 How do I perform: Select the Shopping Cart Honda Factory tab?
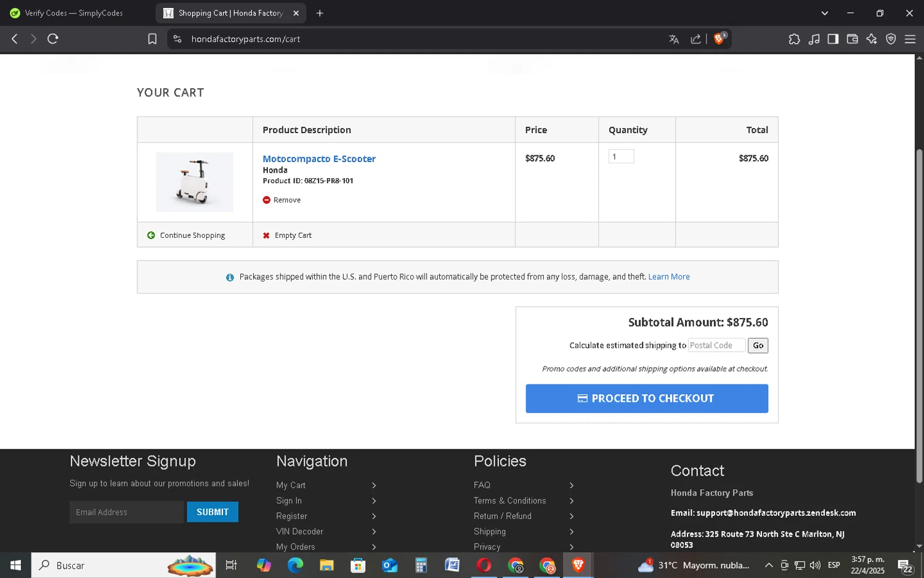231,13
